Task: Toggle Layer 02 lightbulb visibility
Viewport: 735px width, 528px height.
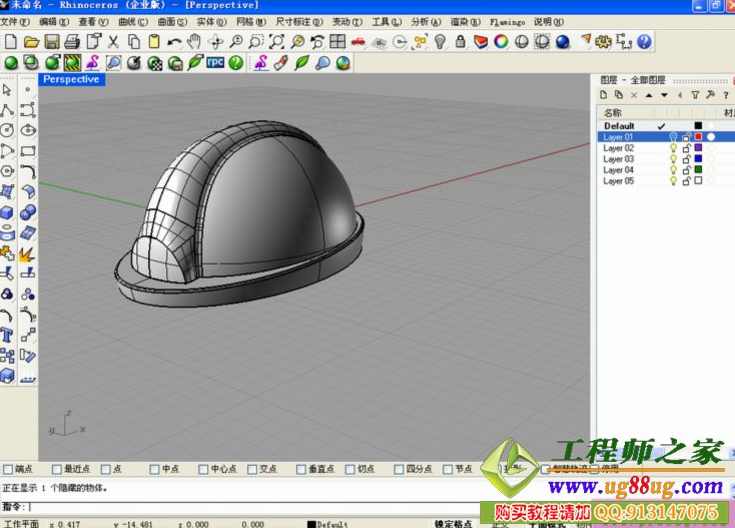Action: click(673, 148)
